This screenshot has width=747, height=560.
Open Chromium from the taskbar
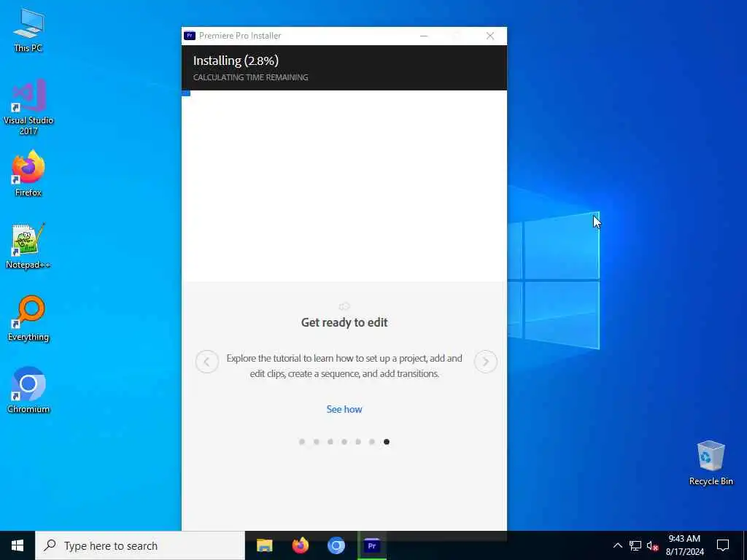[336, 545]
